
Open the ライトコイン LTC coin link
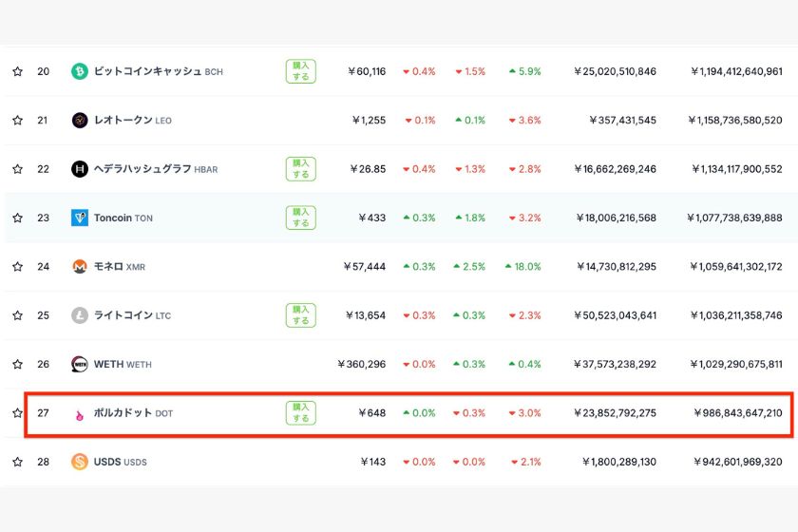point(132,315)
